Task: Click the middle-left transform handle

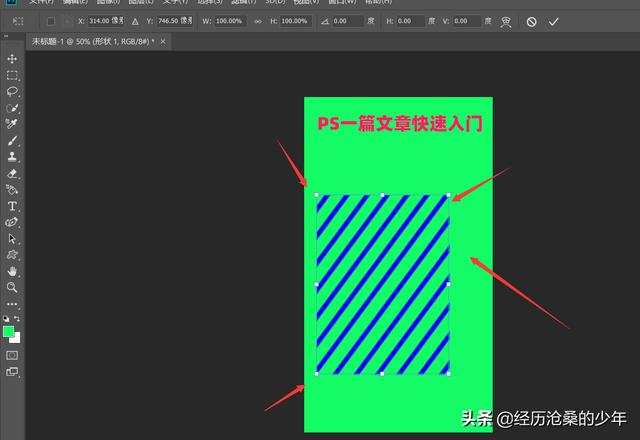Action: click(x=317, y=284)
